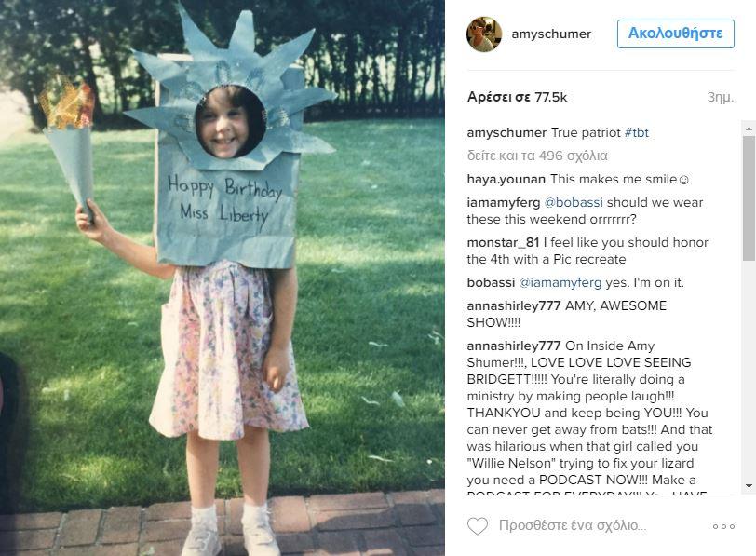Like the post with the heart icon
The width and height of the screenshot is (756, 556).
(478, 525)
